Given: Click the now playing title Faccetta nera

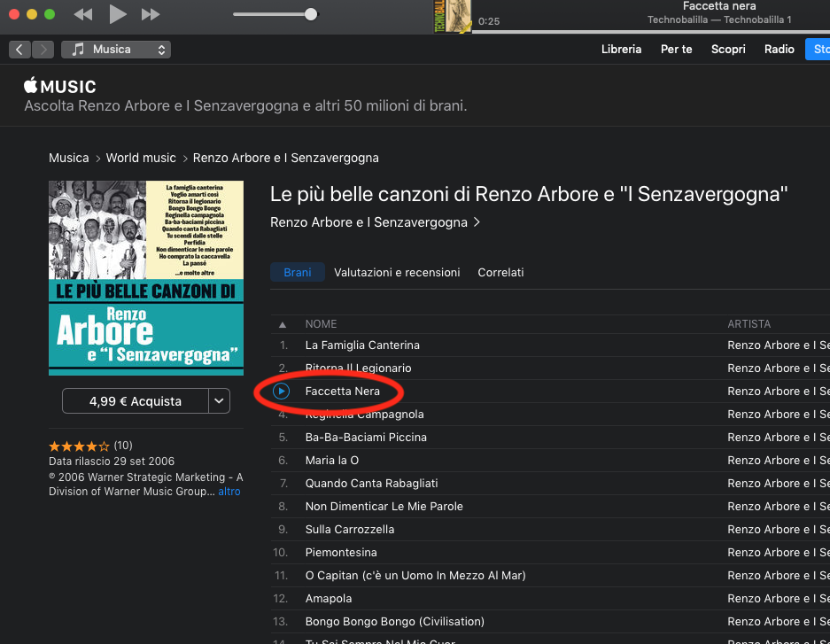Looking at the screenshot, I should tap(719, 6).
